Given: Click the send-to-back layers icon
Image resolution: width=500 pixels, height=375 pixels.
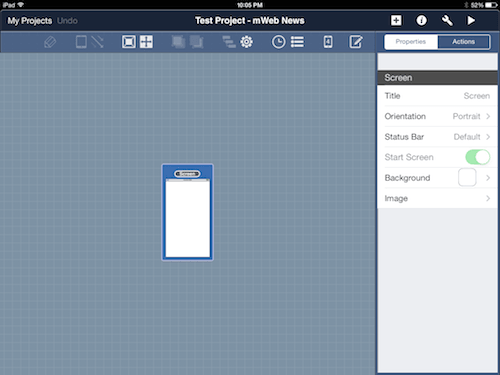Looking at the screenshot, I should pos(197,42).
